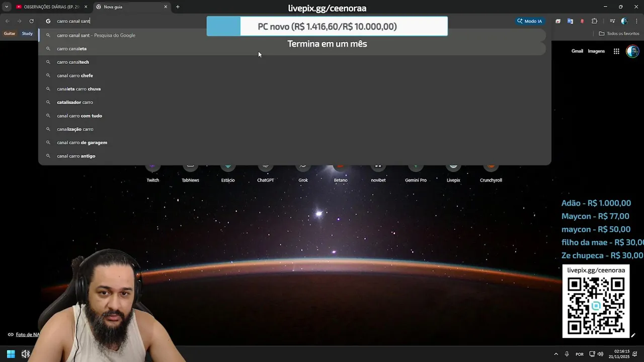
Task: Expand the system tray hidden icons chevron
Action: point(556,354)
